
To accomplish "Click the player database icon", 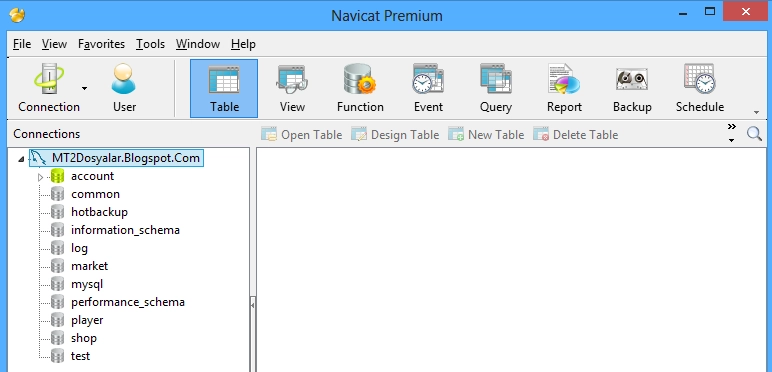I will 58,320.
